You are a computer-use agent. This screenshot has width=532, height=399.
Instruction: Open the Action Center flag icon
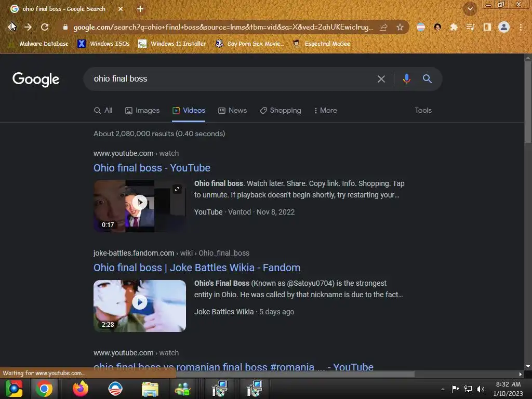pos(455,389)
